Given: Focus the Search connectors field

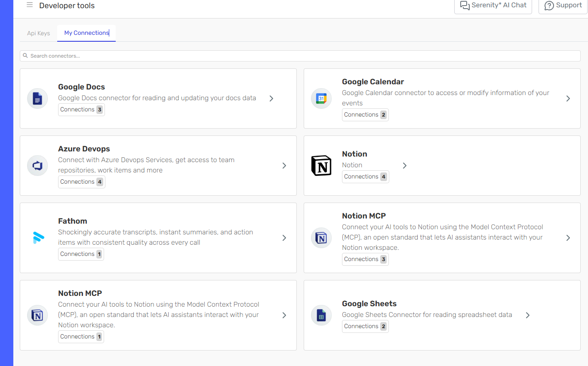Looking at the screenshot, I should [x=300, y=56].
